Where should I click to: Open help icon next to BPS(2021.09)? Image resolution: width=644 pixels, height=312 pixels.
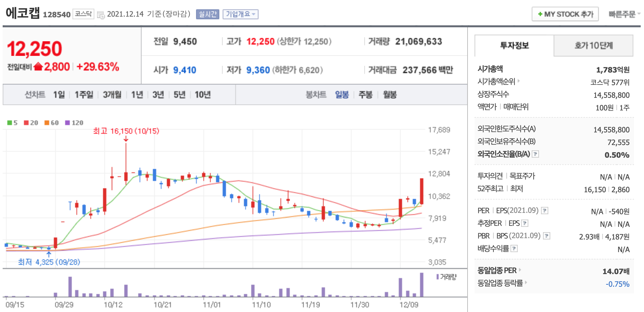pyautogui.click(x=546, y=236)
